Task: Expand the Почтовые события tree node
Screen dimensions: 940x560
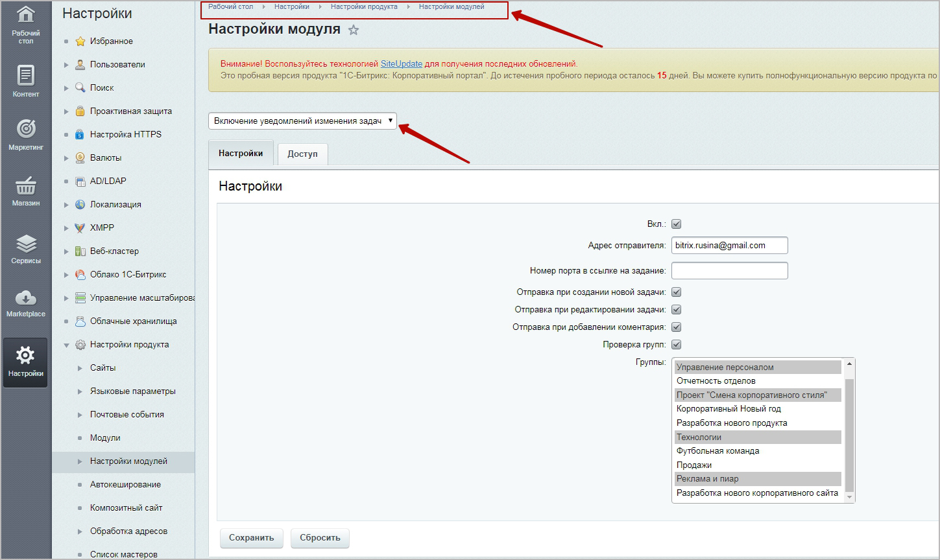Action: point(80,415)
